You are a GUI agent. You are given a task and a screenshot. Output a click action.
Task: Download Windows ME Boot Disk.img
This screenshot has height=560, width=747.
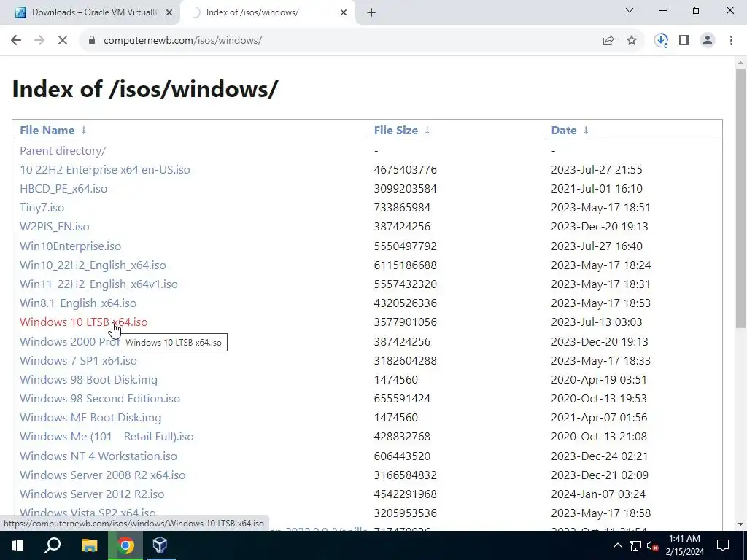tap(90, 418)
